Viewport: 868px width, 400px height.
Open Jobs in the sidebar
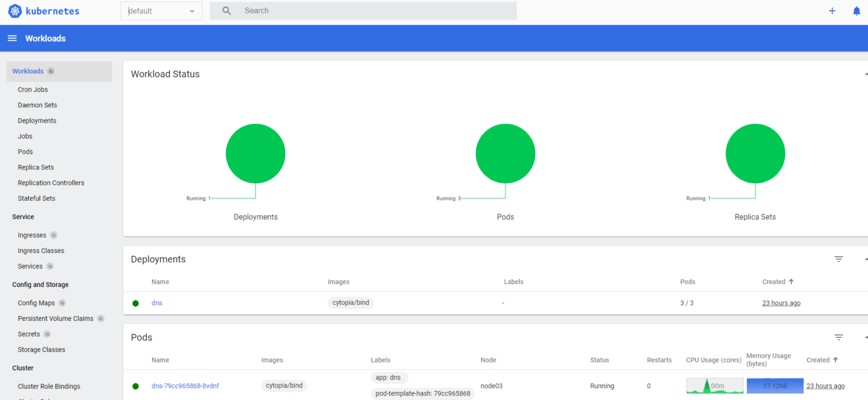pos(25,136)
